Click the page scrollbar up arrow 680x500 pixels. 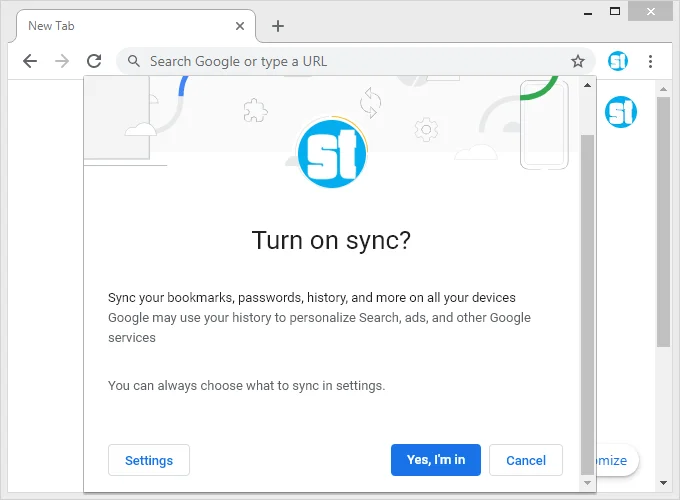pos(663,89)
